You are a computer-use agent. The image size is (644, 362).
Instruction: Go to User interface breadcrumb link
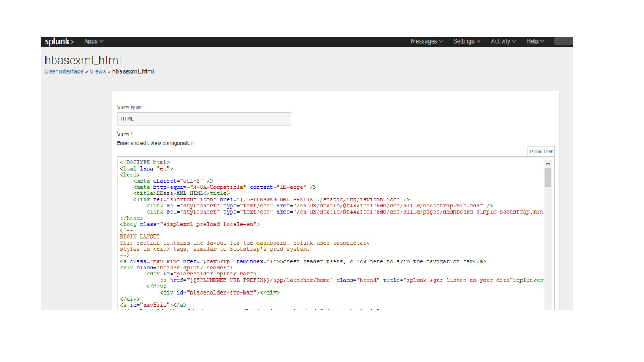click(x=64, y=71)
